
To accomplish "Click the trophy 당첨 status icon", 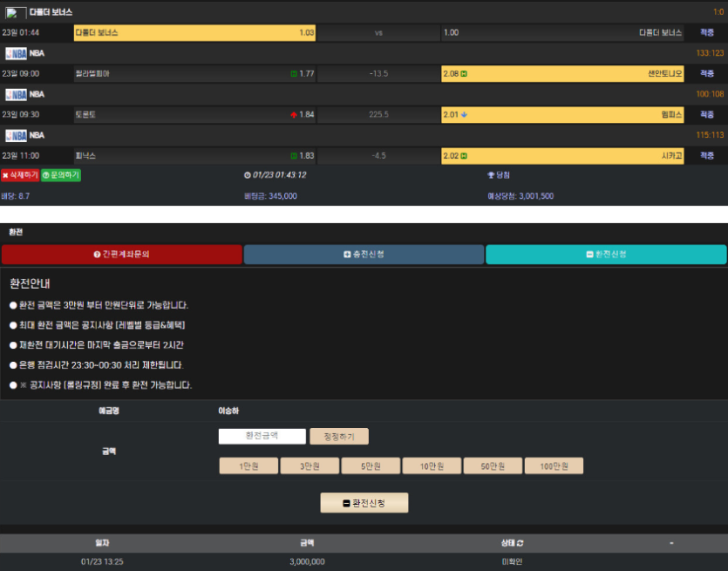I will (x=491, y=175).
